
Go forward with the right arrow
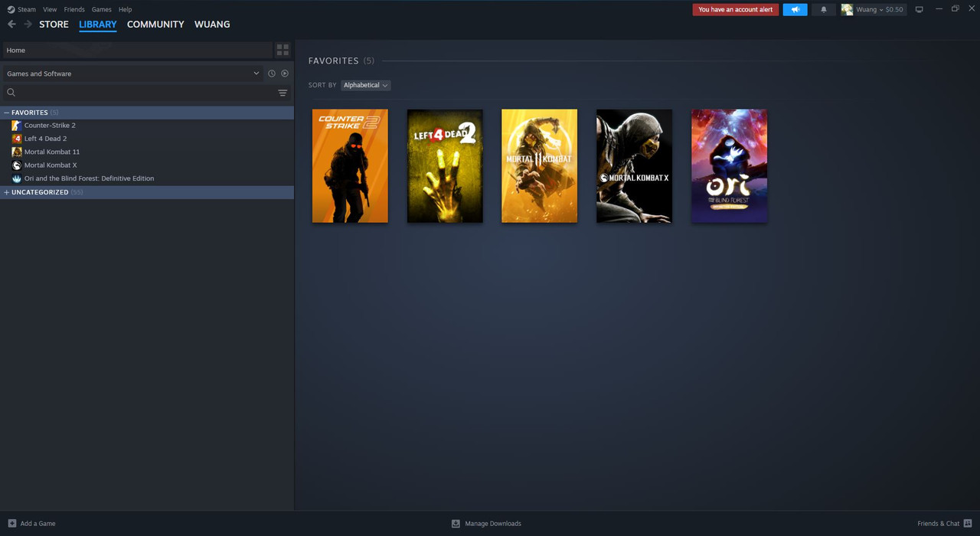point(28,25)
